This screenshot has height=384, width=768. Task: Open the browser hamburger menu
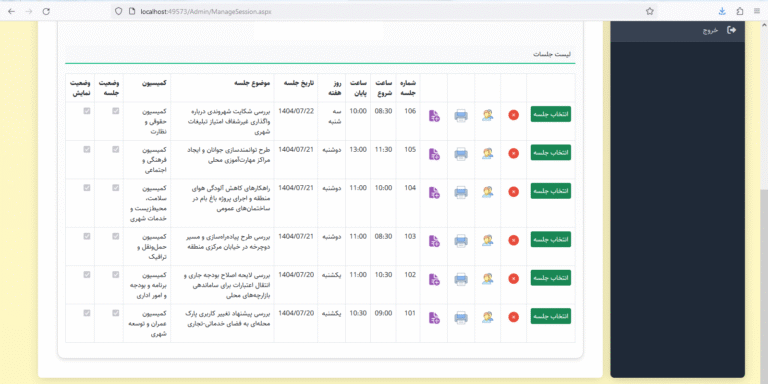[757, 11]
